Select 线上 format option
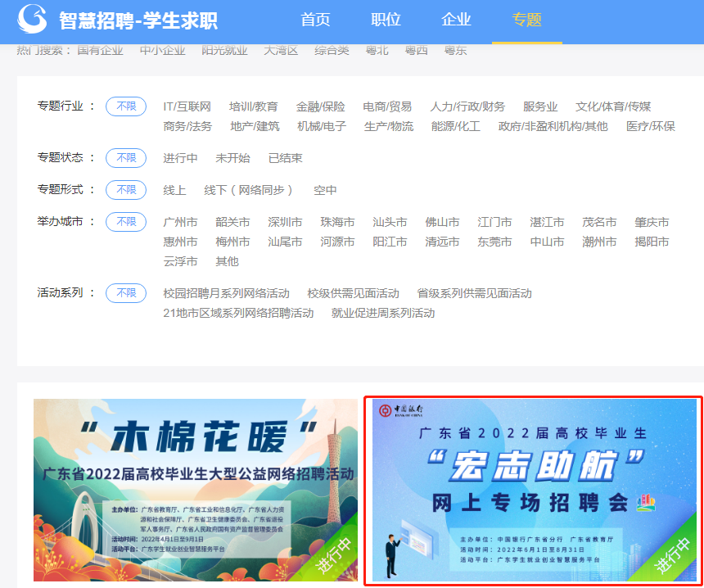This screenshot has width=704, height=588. (x=174, y=190)
